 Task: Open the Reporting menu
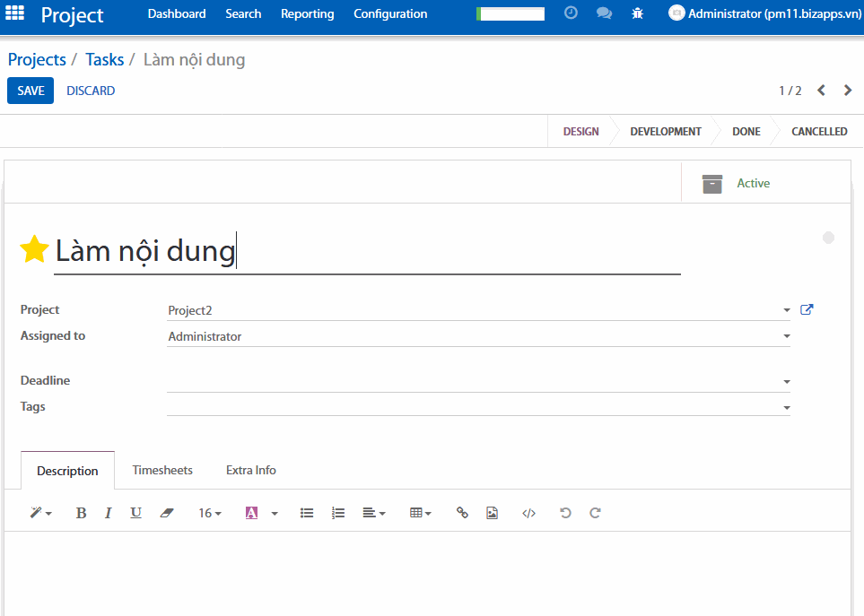point(307,13)
